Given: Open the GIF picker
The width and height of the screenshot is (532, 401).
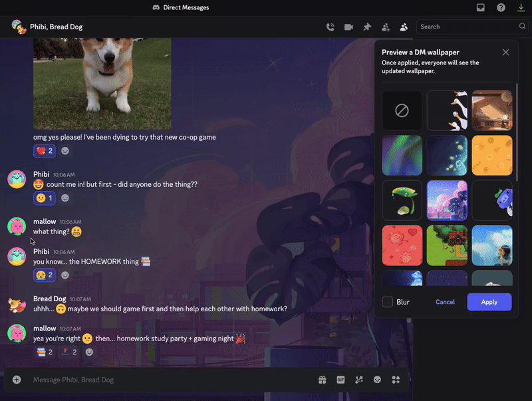Looking at the screenshot, I should click(340, 380).
